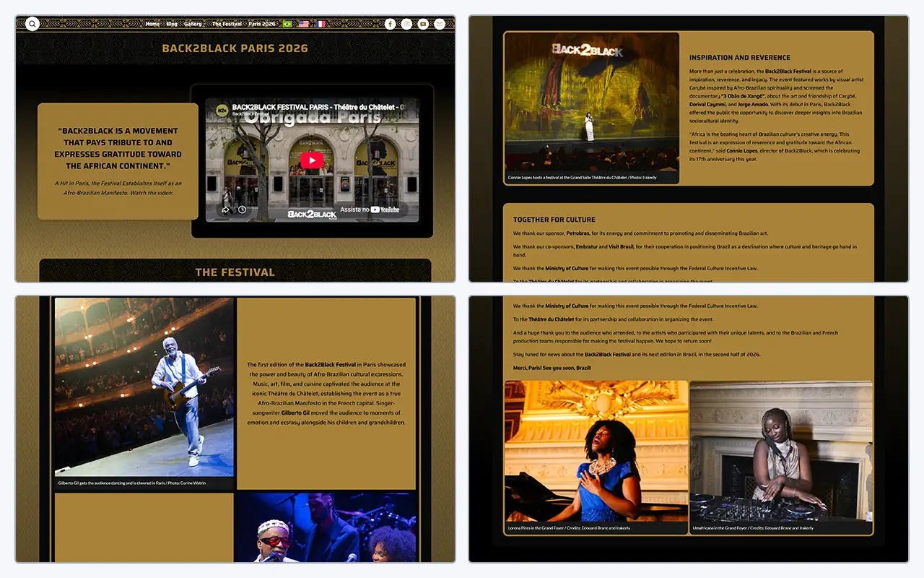The height and width of the screenshot is (578, 924).
Task: View the Umafricana DJ photo
Action: click(781, 451)
